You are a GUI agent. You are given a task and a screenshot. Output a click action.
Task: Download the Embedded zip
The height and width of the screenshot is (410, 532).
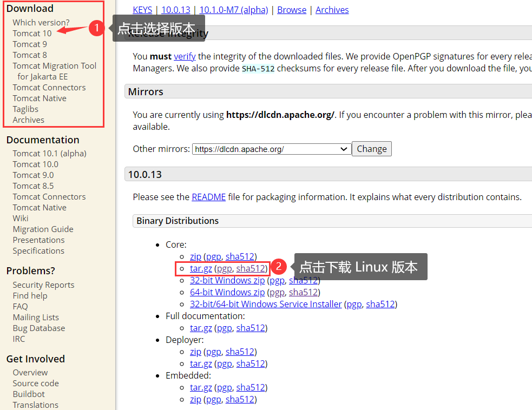coord(195,399)
